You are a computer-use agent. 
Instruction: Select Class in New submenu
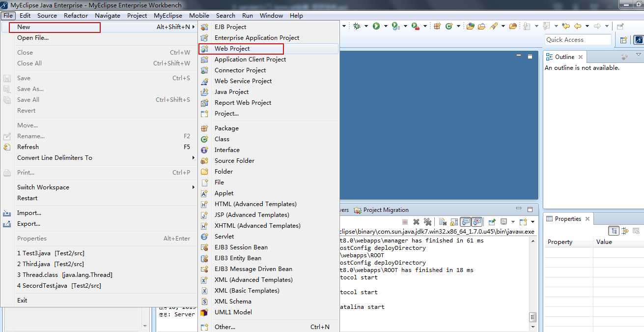point(268,139)
